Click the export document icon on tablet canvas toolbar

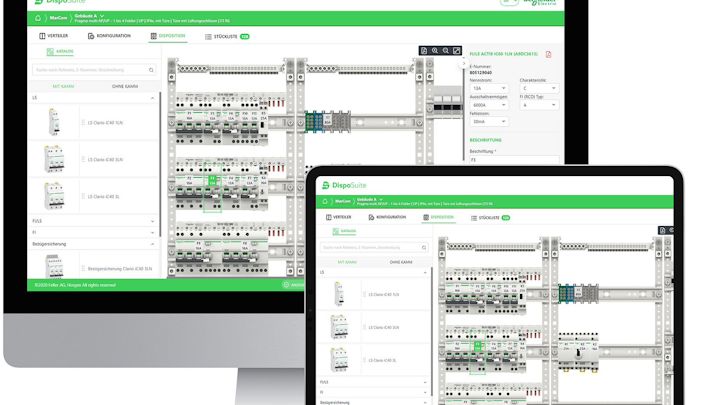663,231
